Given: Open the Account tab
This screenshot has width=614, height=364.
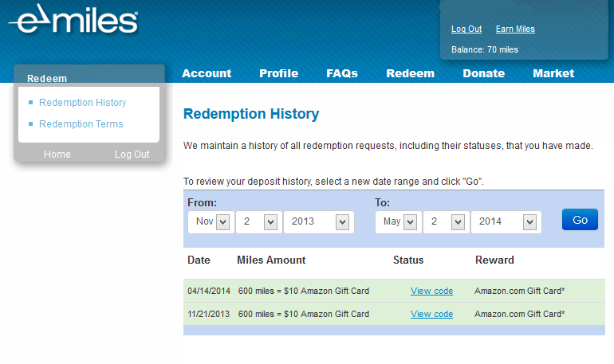Looking at the screenshot, I should pyautogui.click(x=207, y=73).
